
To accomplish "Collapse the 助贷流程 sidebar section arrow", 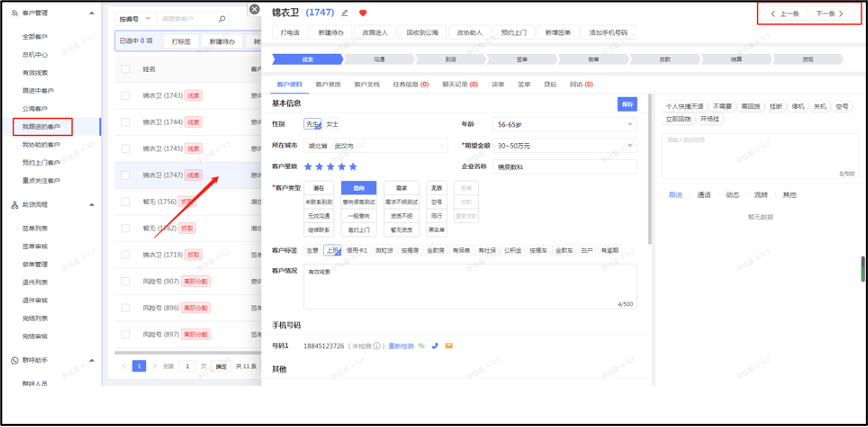I will 91,205.
